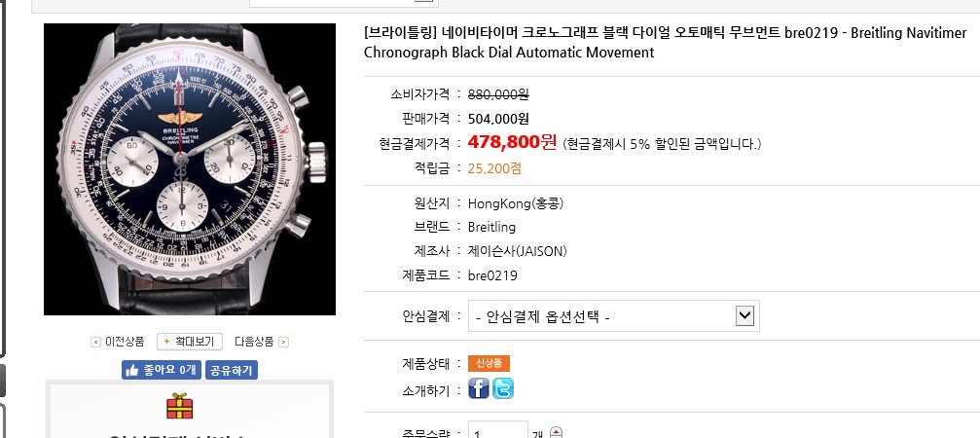Like the product with 좋아요 0개 button
Viewport: 980px width, 438px height.
pyautogui.click(x=162, y=370)
